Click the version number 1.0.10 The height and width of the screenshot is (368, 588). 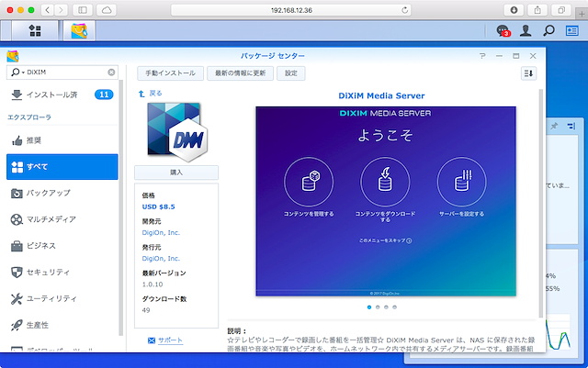[153, 284]
